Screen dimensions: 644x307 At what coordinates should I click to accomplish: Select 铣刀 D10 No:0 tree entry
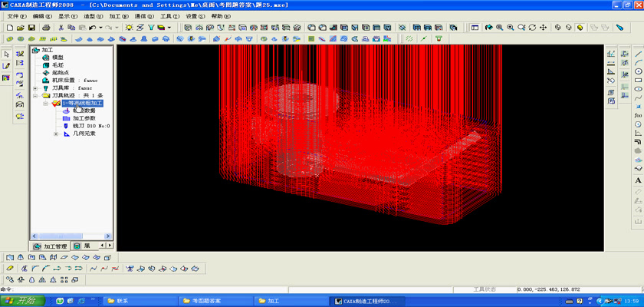click(91, 126)
